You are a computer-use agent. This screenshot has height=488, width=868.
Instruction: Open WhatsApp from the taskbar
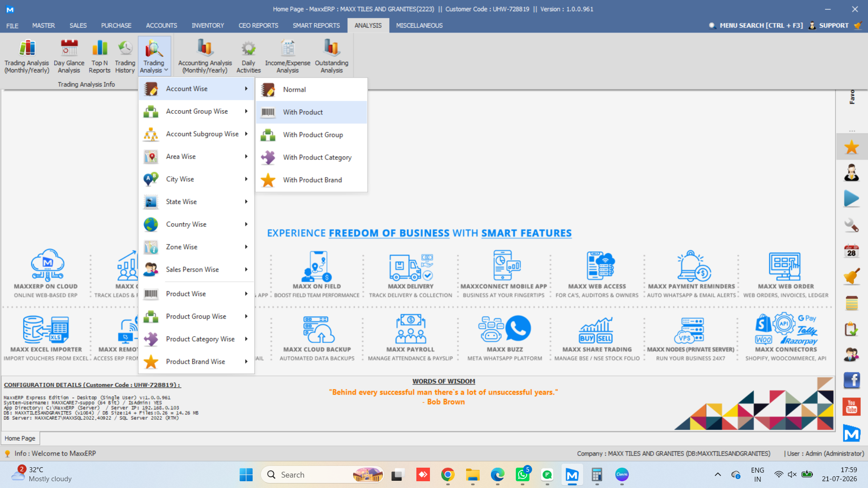point(522,475)
